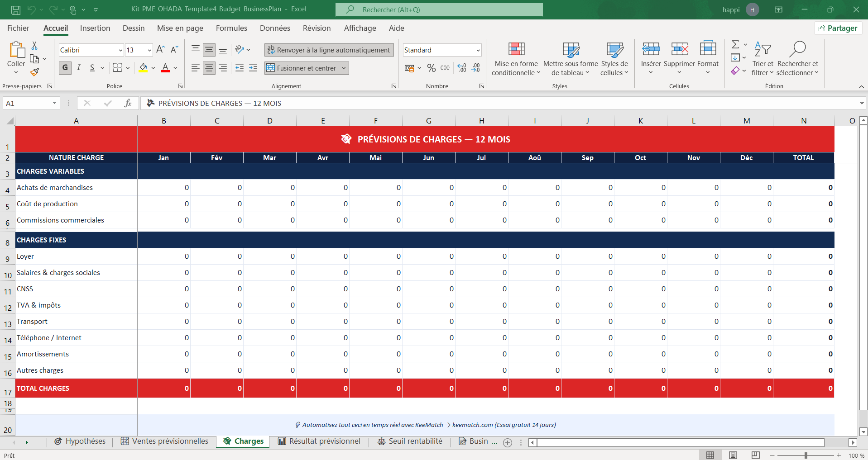Click the Borders icon
868x460 pixels.
118,68
